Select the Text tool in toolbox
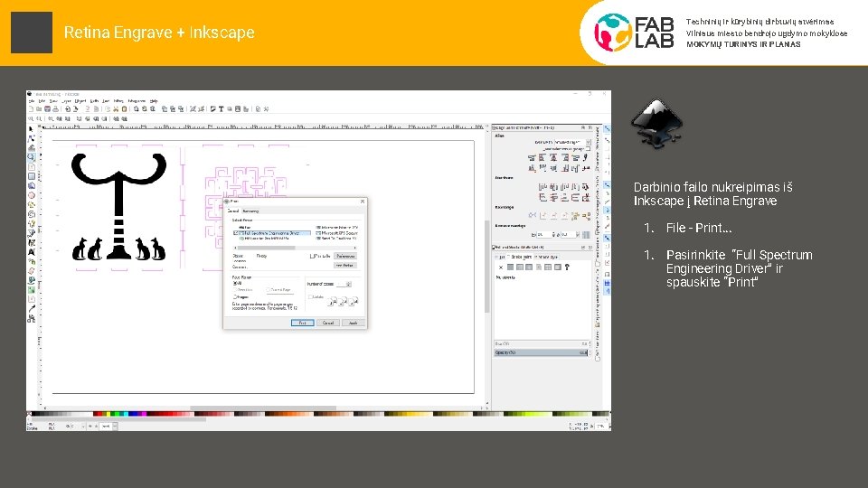 click(32, 252)
